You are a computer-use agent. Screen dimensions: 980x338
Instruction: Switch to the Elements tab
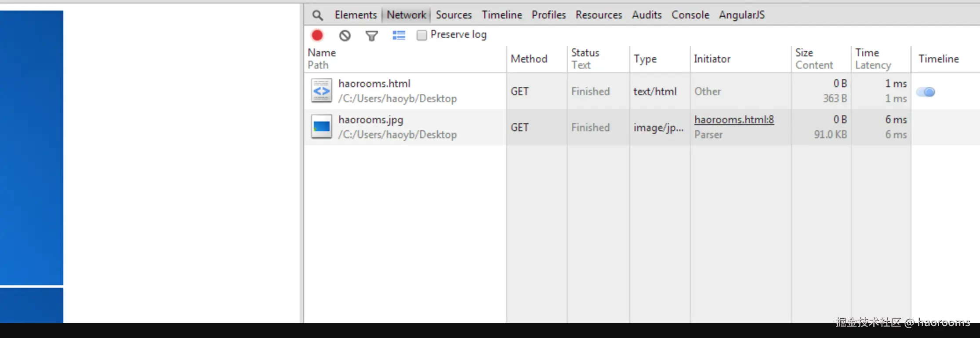pos(356,15)
